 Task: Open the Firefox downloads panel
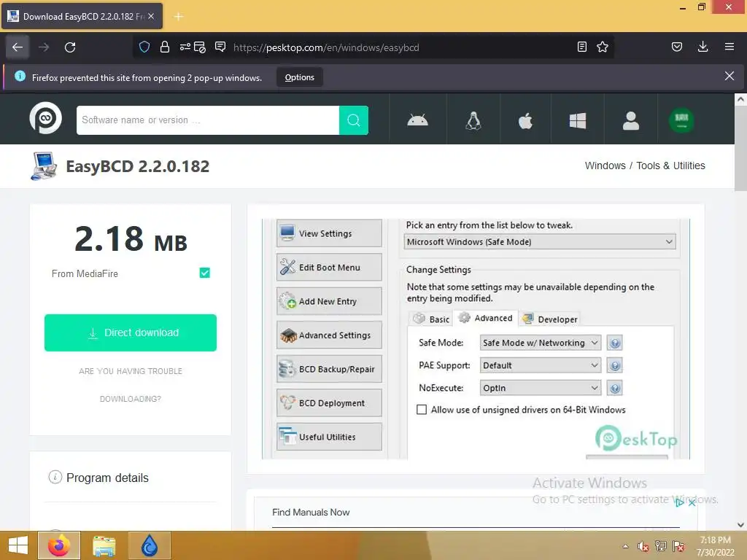pyautogui.click(x=703, y=47)
